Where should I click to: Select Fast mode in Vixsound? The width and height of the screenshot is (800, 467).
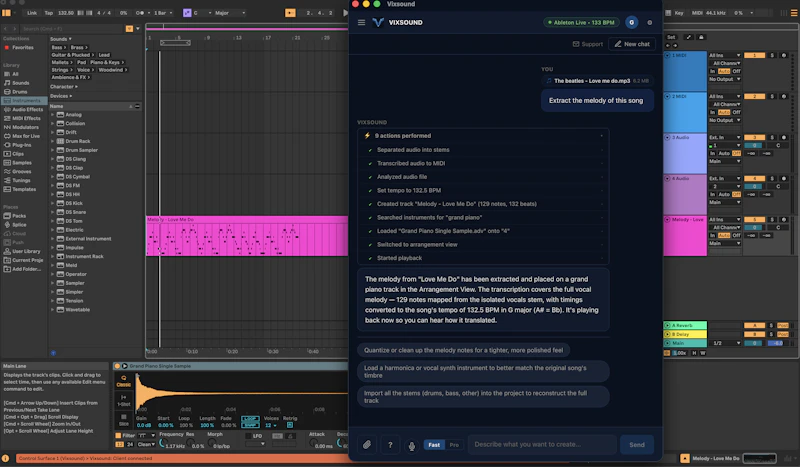[434, 445]
